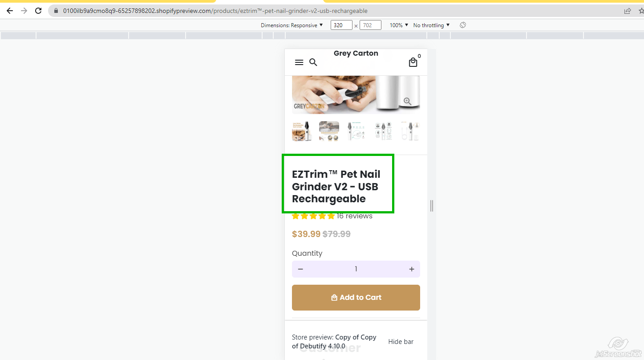
Task: Share this page from the address bar
Action: (628, 11)
